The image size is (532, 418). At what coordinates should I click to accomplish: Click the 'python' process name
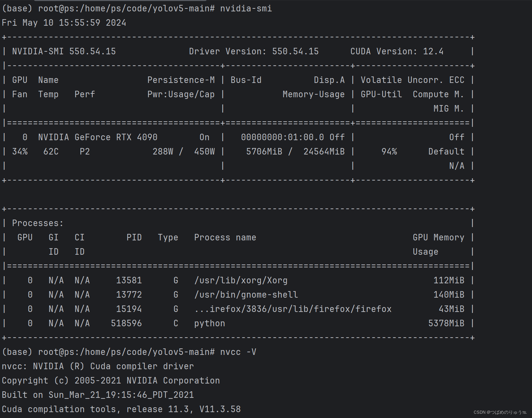[x=210, y=323]
